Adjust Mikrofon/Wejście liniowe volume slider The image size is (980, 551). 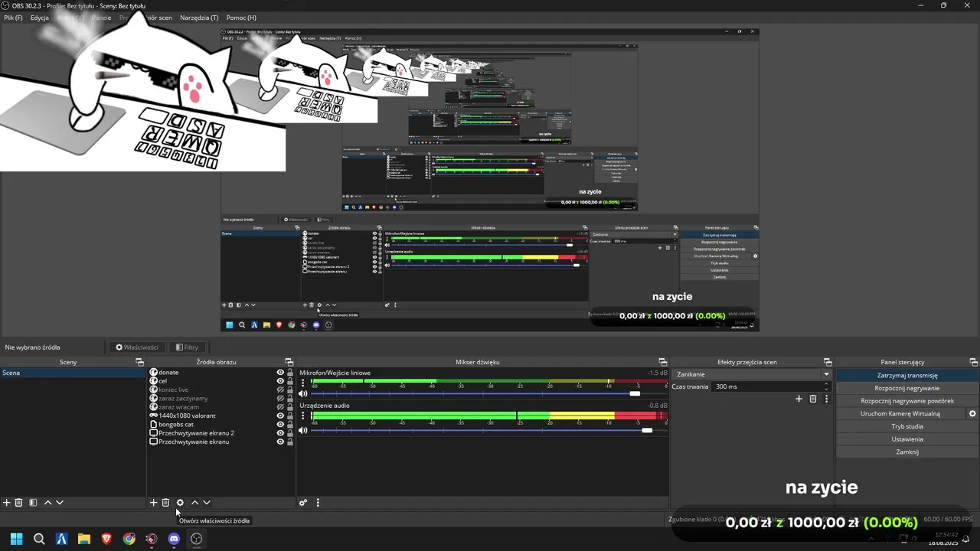(635, 393)
